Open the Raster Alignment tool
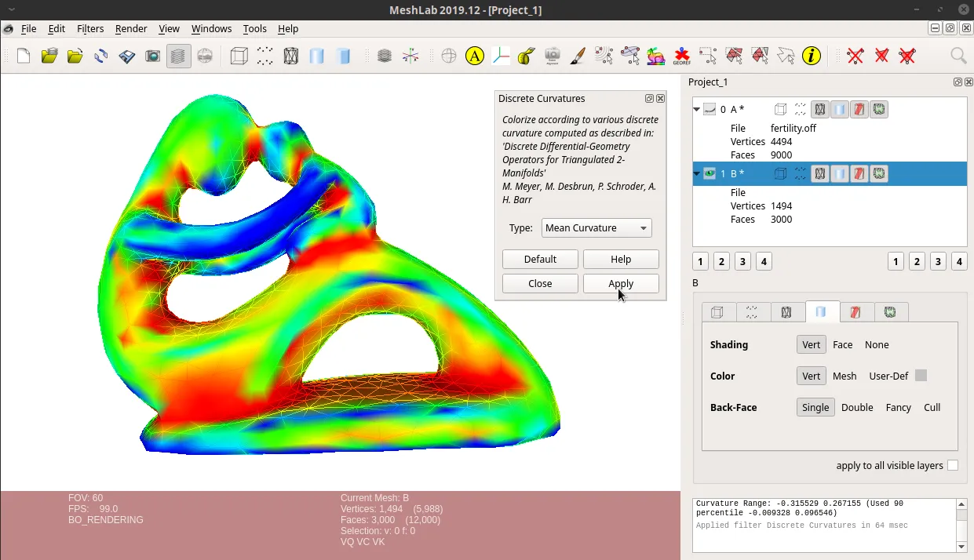Image resolution: width=974 pixels, height=560 pixels. tap(553, 56)
